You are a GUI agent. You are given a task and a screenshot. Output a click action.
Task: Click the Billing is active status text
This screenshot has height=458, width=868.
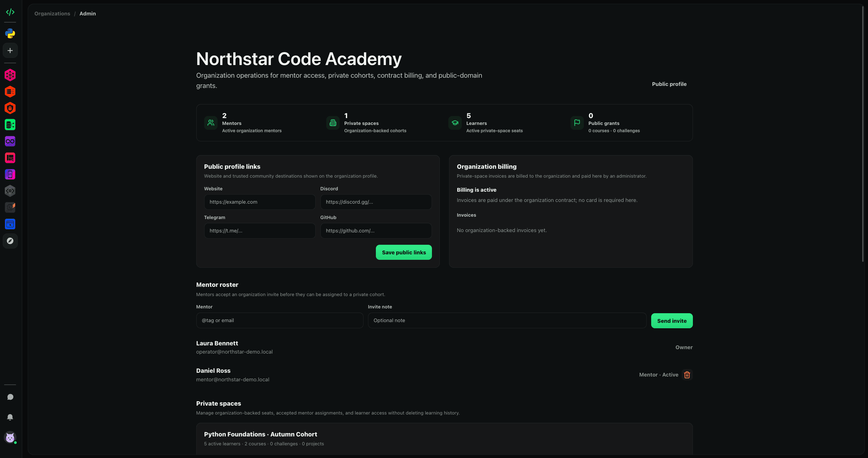[x=476, y=190]
